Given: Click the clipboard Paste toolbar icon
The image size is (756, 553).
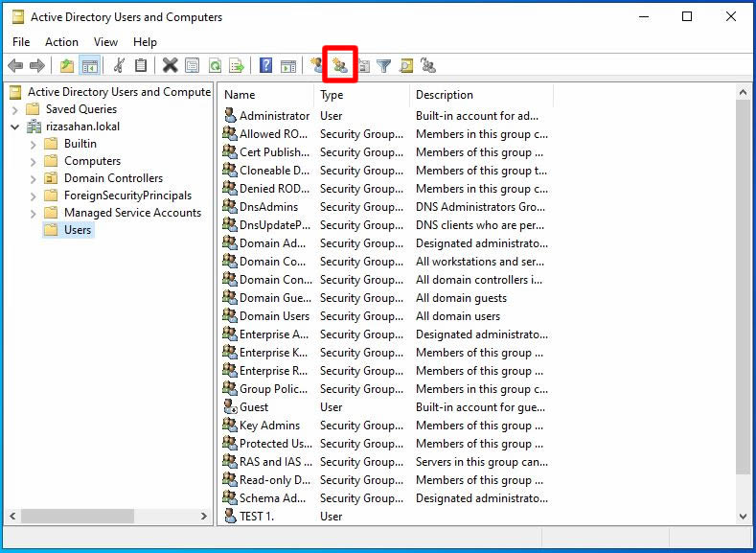Looking at the screenshot, I should point(141,65).
